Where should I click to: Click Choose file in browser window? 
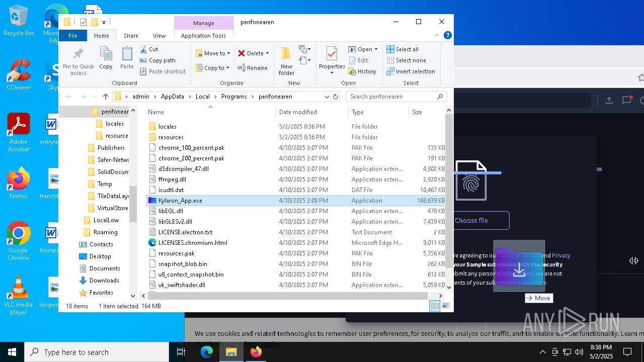[471, 220]
